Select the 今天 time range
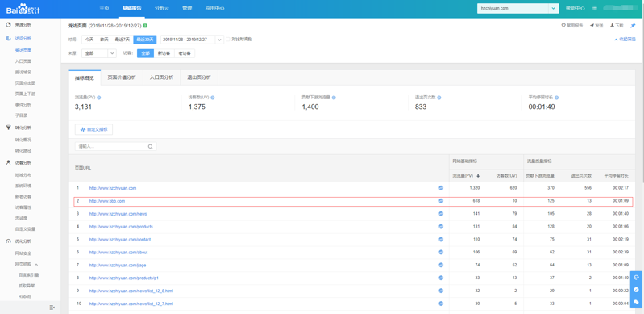This screenshot has height=314, width=644. (89, 40)
